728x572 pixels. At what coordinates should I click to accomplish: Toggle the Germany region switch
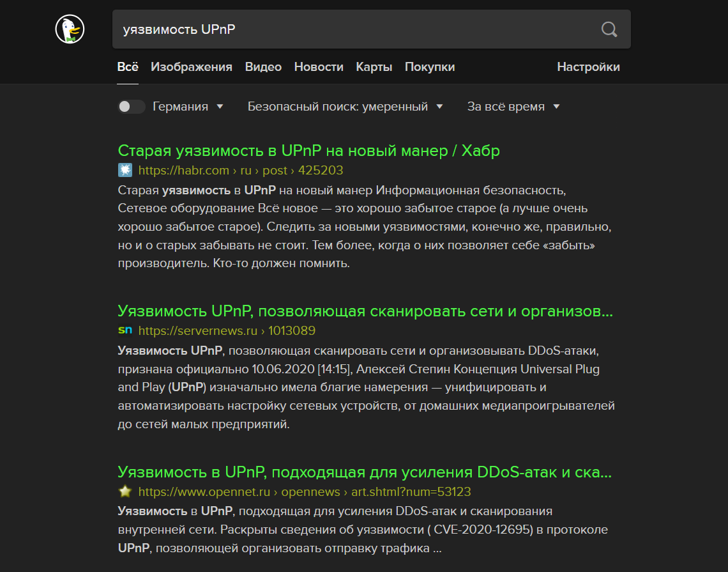point(132,106)
